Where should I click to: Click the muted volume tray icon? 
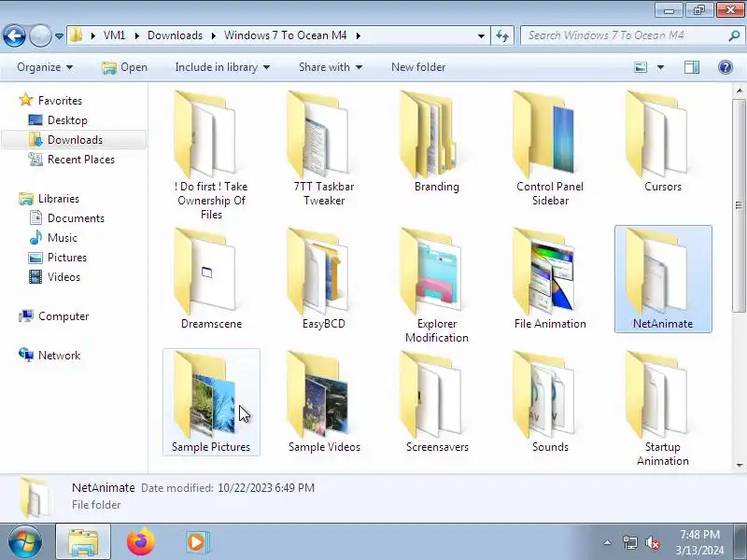coord(652,542)
